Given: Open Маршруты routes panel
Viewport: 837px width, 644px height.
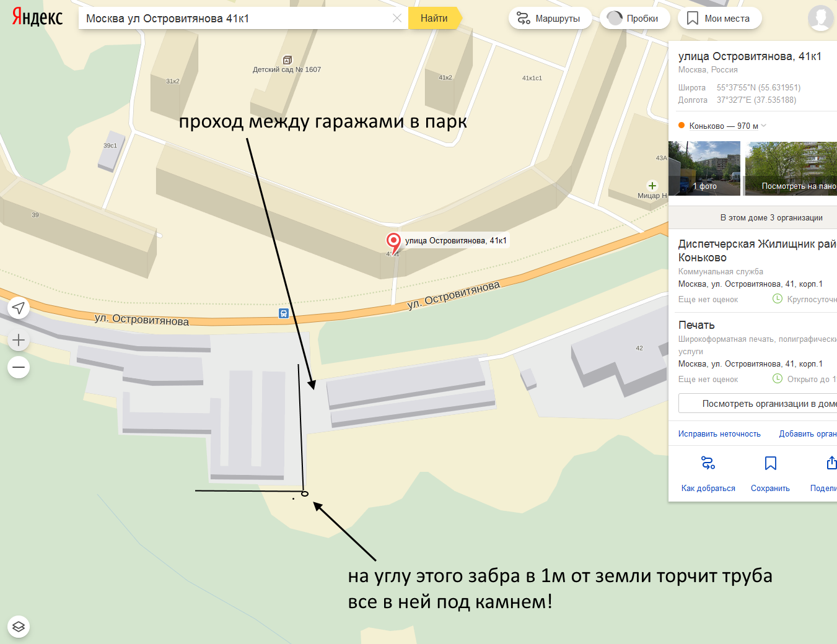Looking at the screenshot, I should (x=549, y=19).
